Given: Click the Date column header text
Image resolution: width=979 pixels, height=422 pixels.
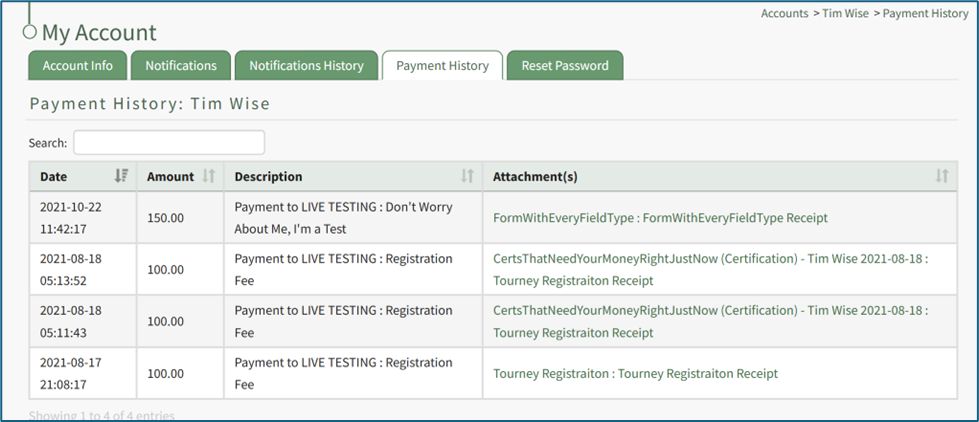Looking at the screenshot, I should pos(54,176).
